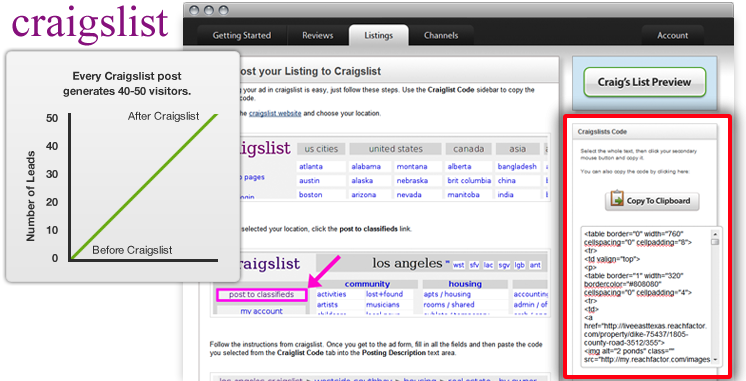Open lost+found under community
746x381 pixels.
384,294
